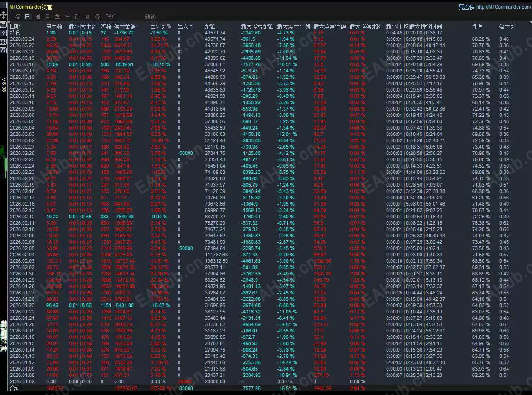
Task: Select the 2026.01.08 date row
Action: pyautogui.click(x=22, y=376)
